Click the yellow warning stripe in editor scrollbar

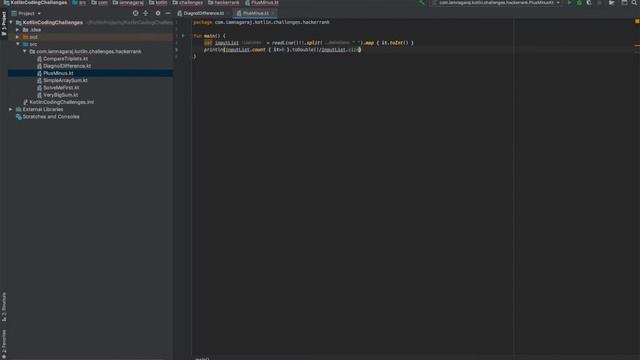[637, 46]
